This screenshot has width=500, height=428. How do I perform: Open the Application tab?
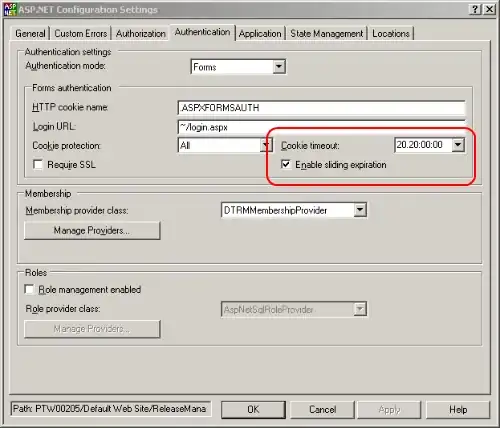click(x=260, y=33)
